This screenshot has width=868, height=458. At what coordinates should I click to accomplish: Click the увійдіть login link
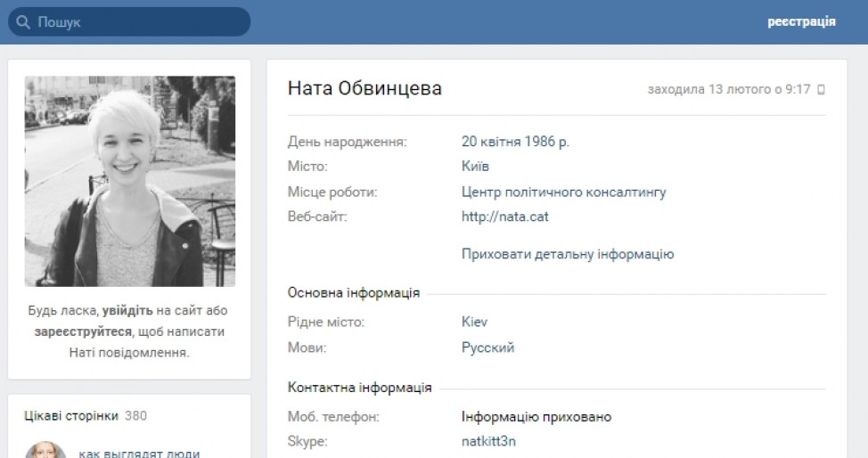click(127, 310)
